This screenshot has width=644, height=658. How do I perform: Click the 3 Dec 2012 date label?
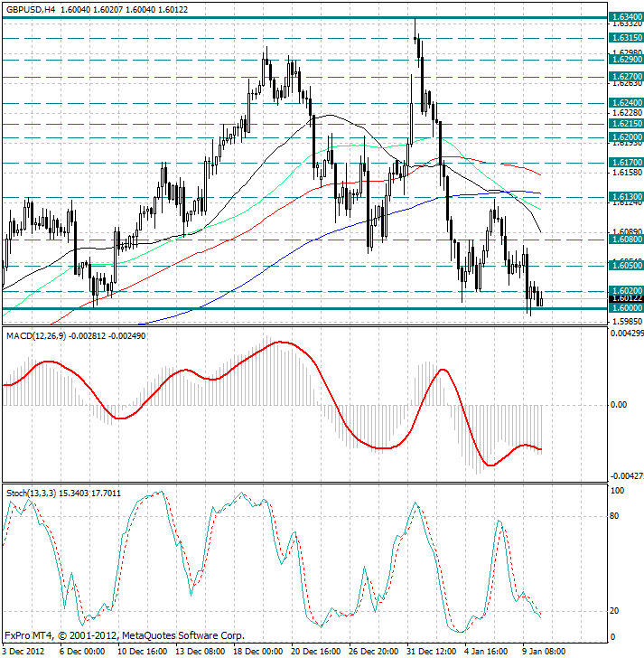23,652
